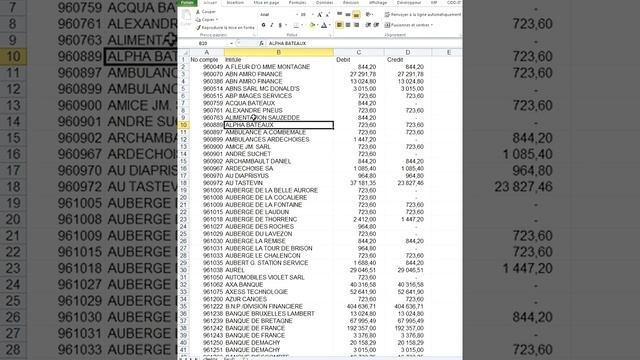Open the font color dropdown arrow
Screen dimensions: 640x360
click(330, 25)
